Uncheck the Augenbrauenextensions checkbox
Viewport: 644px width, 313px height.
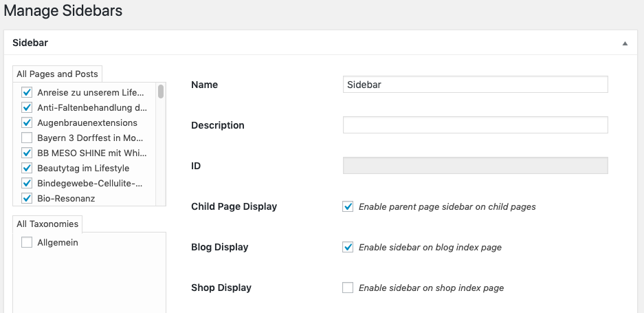pyautogui.click(x=27, y=122)
